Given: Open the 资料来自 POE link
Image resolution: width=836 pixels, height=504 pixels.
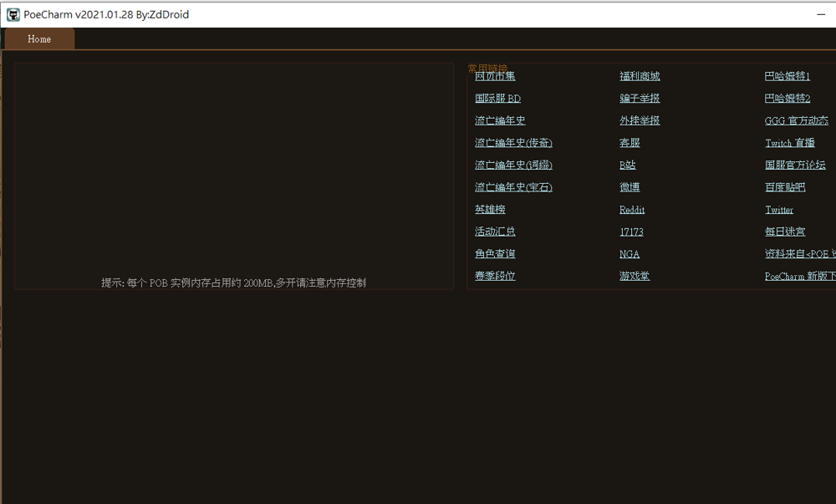Looking at the screenshot, I should (x=800, y=254).
